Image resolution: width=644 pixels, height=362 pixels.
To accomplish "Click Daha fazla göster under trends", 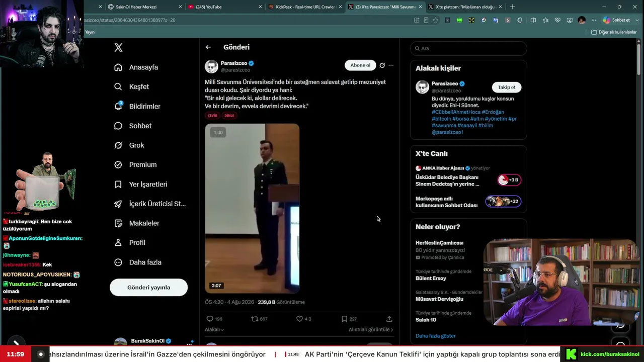I will (x=436, y=336).
